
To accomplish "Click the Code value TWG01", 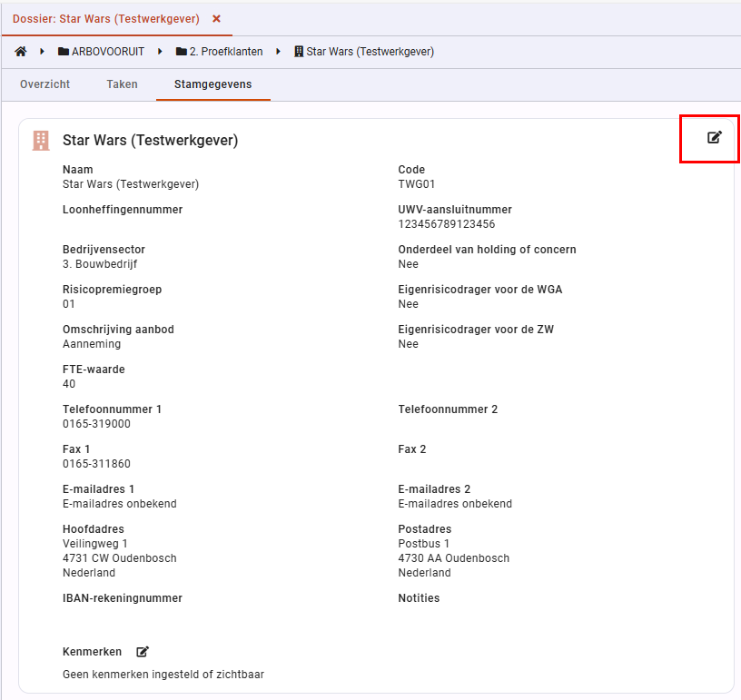I will [416, 184].
